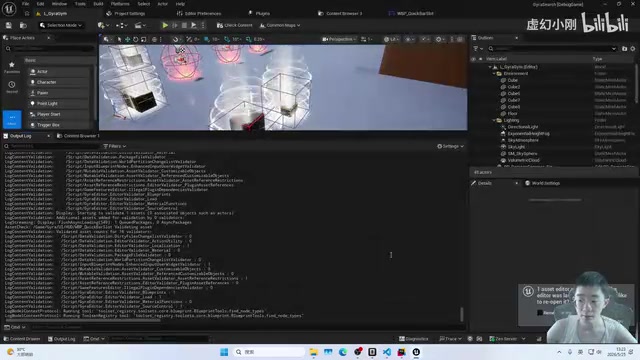Open the Edit menu
The width and height of the screenshot is (640, 360).
pyautogui.click(x=40, y=4)
